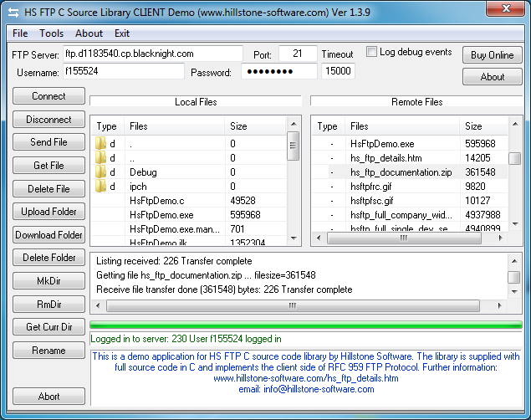Click info@hillstone-software.com email link
Screen dimensions: 531x420
pos(319,389)
